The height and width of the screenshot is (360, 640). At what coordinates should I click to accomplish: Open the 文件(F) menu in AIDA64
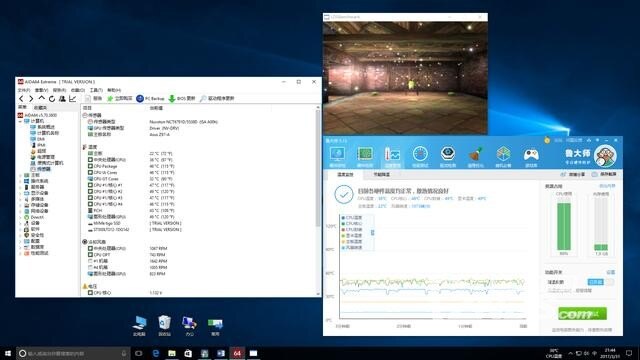click(24, 90)
